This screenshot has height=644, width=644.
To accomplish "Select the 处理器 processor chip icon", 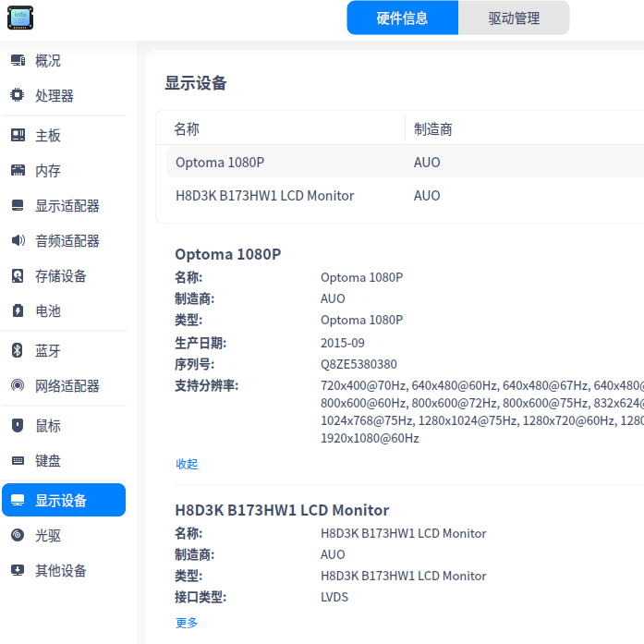I will [18, 95].
